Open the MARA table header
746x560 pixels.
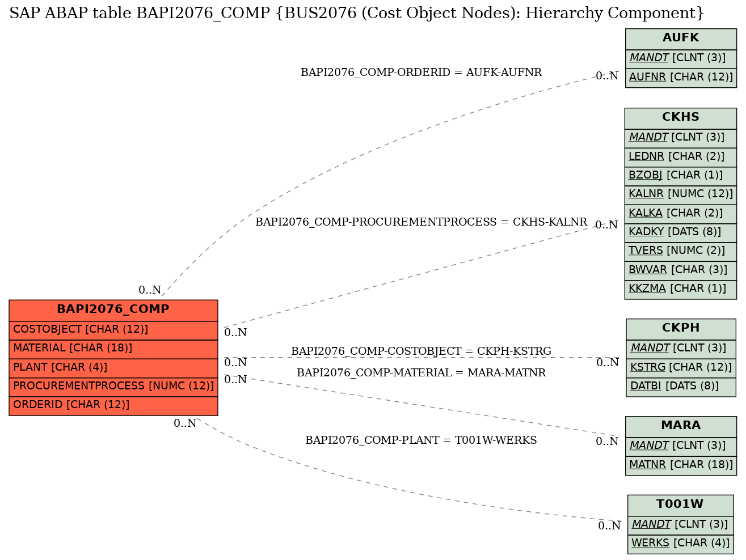tap(681, 426)
